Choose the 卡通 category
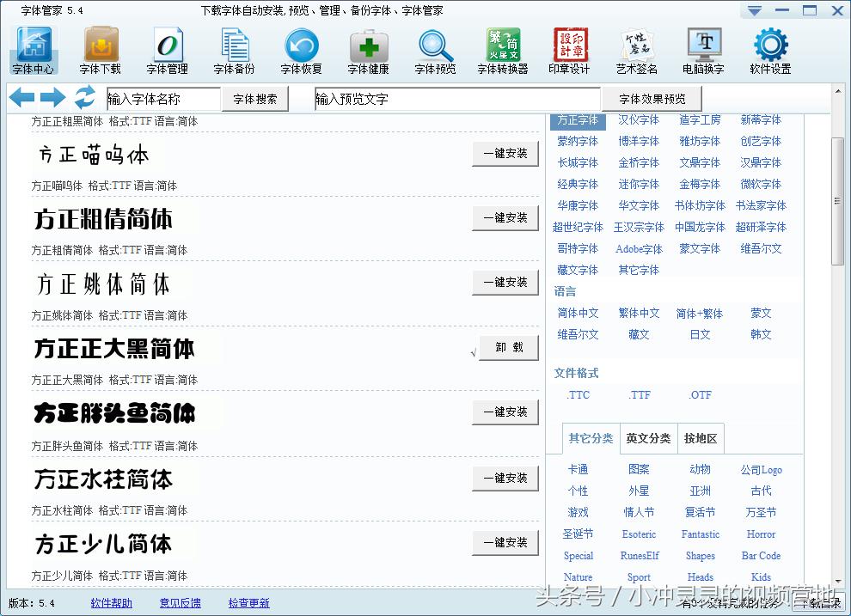Viewport: 851px width, 616px height. [x=578, y=470]
